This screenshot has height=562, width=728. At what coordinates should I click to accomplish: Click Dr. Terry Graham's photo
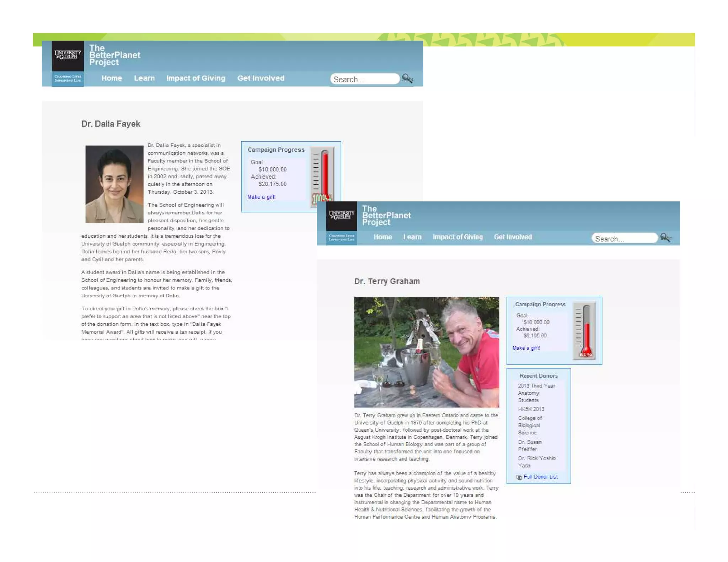[426, 352]
